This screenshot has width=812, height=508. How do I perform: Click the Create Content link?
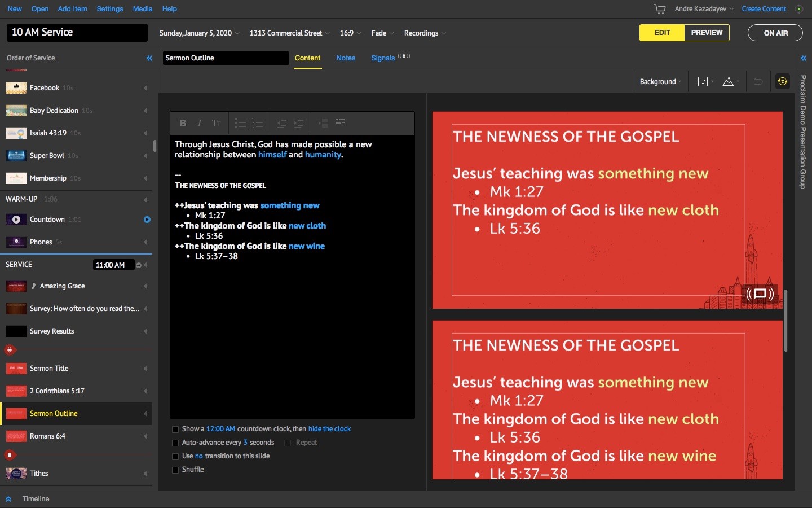pos(764,9)
